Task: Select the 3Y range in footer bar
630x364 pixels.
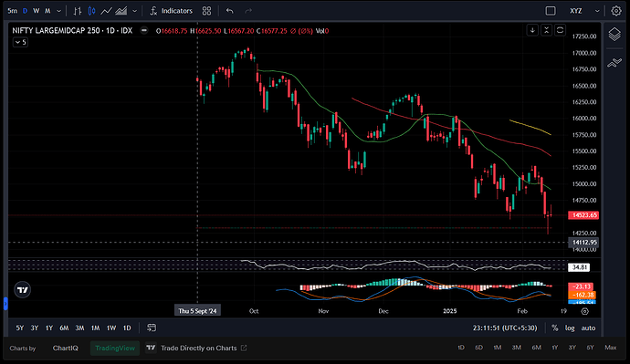Action: click(572, 348)
